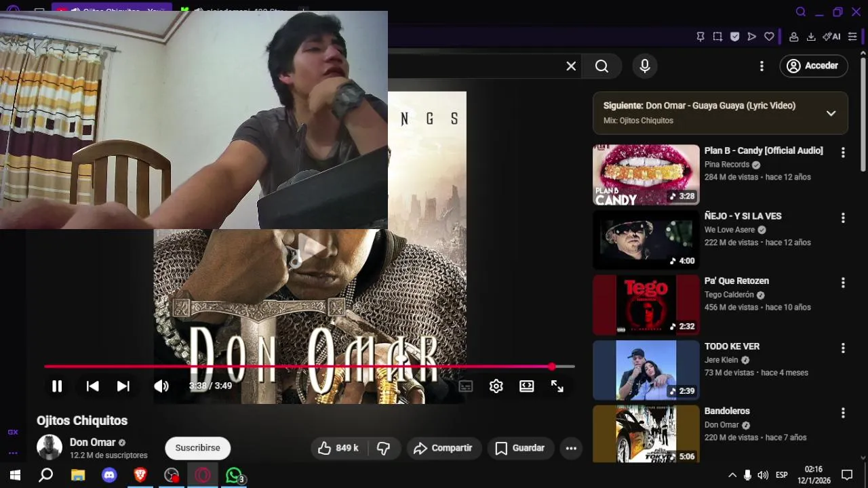Click the YouTube search magnifier button
The height and width of the screenshot is (488, 868).
click(601, 66)
